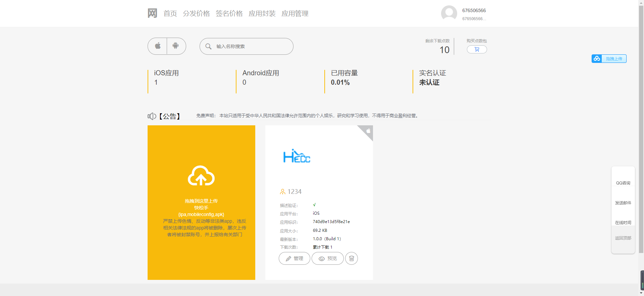Open the 应用封装 navigation item
Screen dimensions: 644x296
(262, 13)
